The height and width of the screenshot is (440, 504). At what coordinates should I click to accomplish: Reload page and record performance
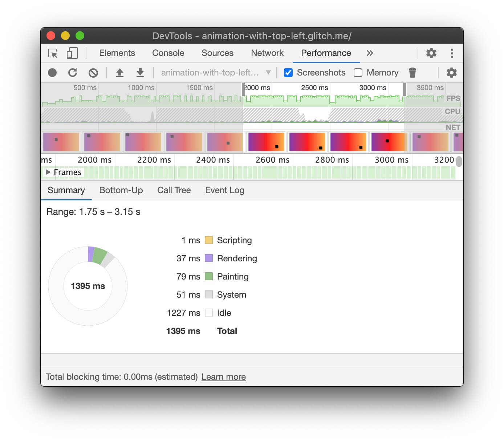(x=73, y=72)
